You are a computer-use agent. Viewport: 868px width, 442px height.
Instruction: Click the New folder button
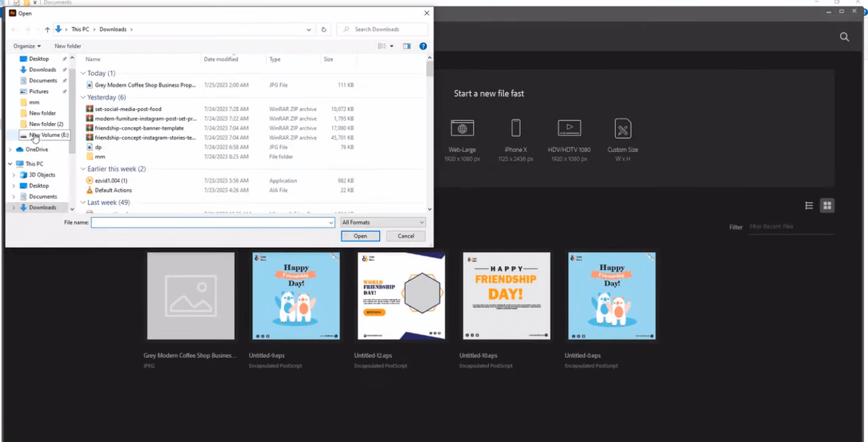68,46
